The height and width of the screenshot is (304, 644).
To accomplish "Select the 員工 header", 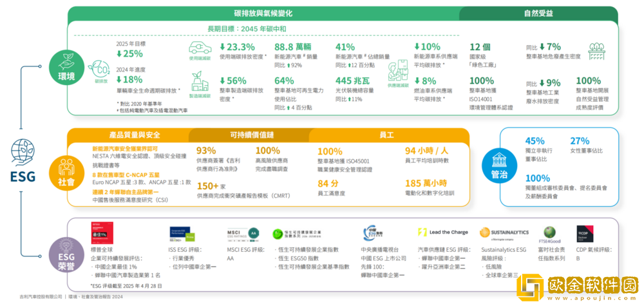I will click(x=387, y=135).
